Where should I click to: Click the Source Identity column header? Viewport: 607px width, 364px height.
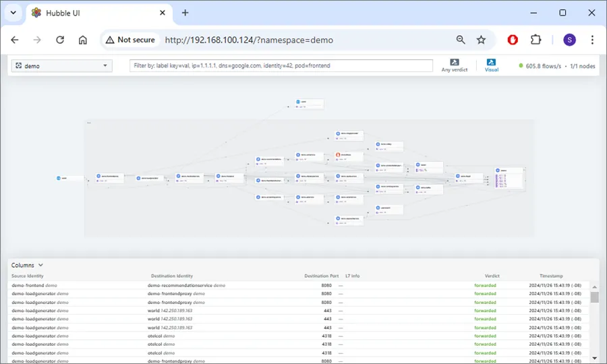[x=28, y=276]
